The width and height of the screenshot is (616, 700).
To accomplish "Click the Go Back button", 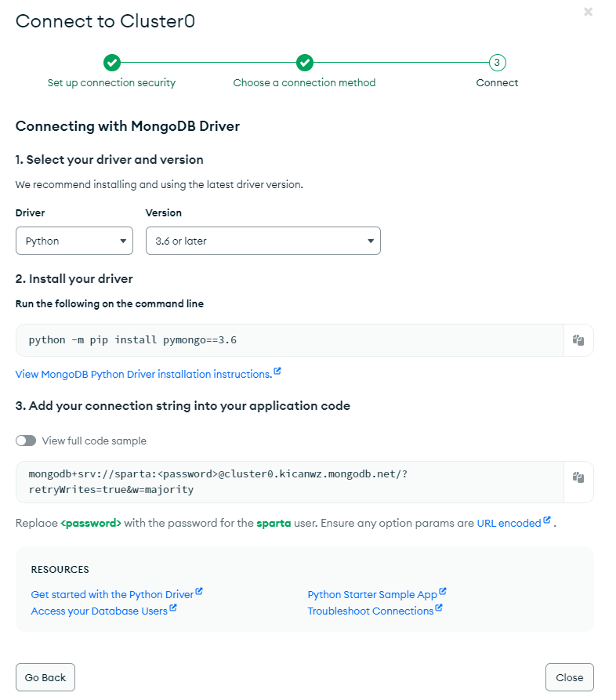I will pyautogui.click(x=45, y=677).
